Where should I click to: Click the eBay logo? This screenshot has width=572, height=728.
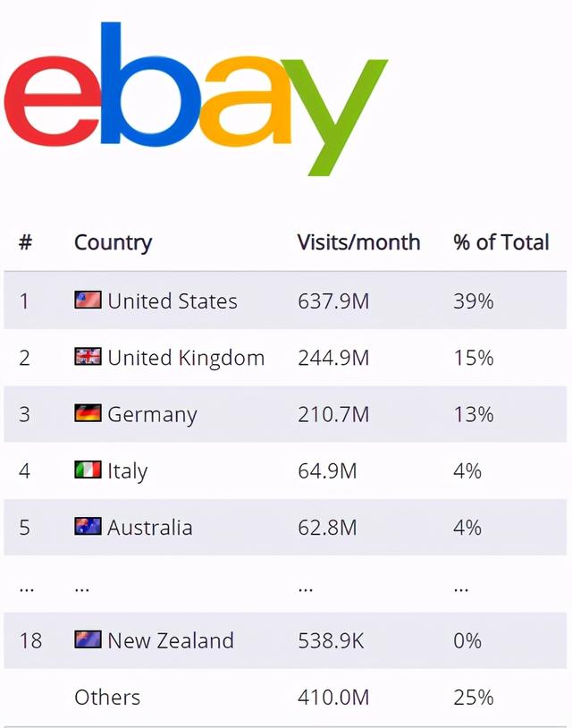(195, 97)
